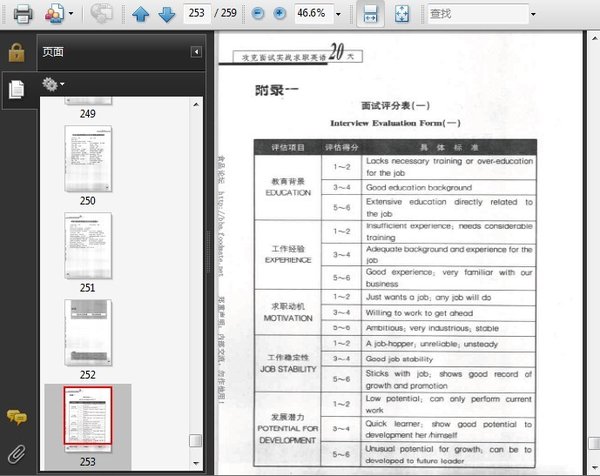Type in the find search box

click(475, 14)
